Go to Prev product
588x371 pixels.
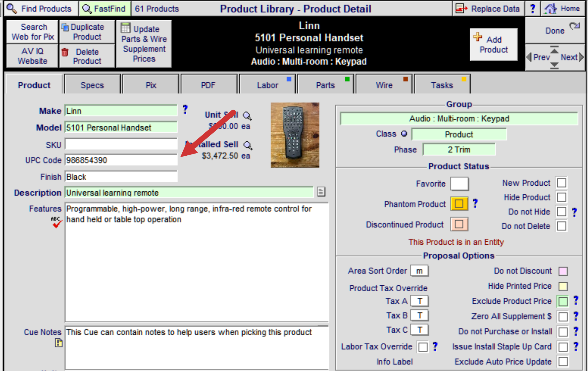click(x=538, y=57)
